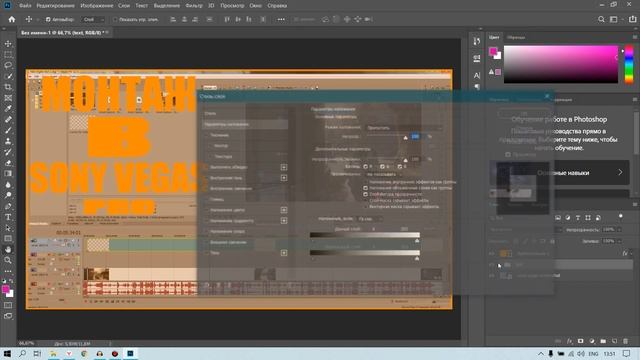Image resolution: width=640 pixels, height=360 pixels.
Task: Filter layers by pixel layer icon
Action: 558,218
